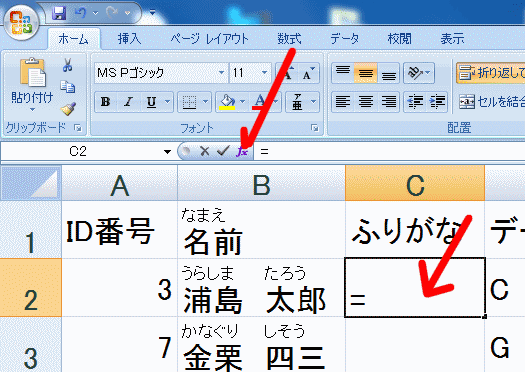Decrease font size with the small A
Image resolution: width=525 pixels, height=372 pixels.
coord(309,73)
